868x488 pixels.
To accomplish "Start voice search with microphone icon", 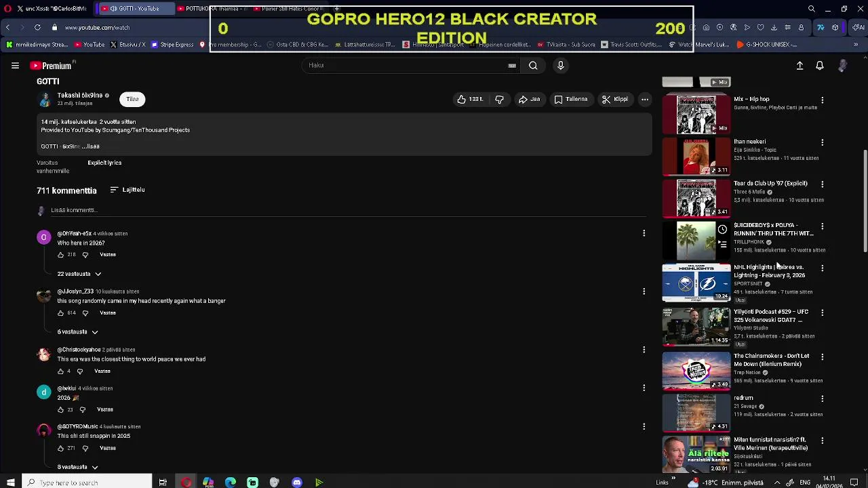I will [x=560, y=66].
